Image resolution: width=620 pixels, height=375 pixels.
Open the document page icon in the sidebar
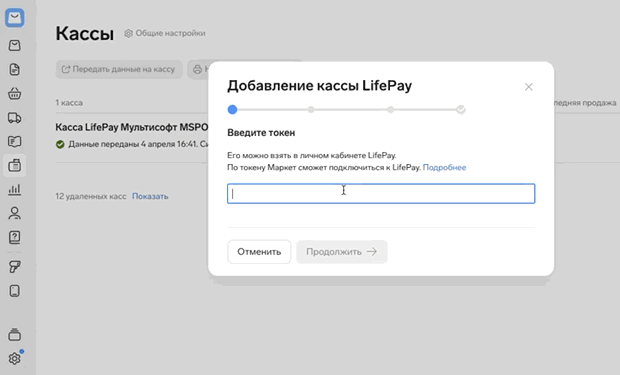point(15,69)
